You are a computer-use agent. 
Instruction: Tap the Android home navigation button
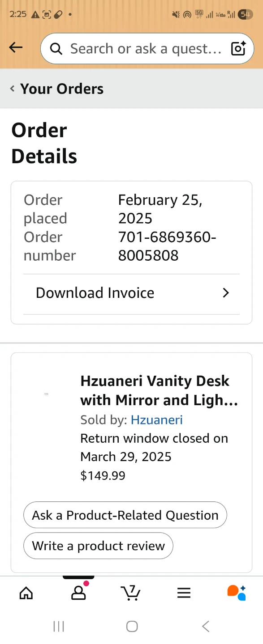tap(132, 627)
